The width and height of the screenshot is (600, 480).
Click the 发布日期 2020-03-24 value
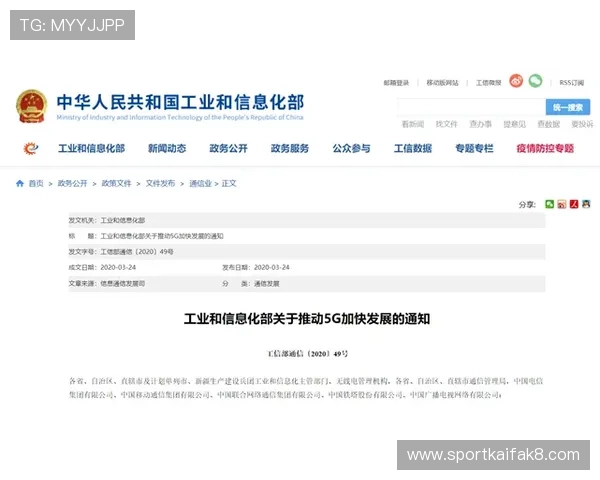(x=272, y=267)
